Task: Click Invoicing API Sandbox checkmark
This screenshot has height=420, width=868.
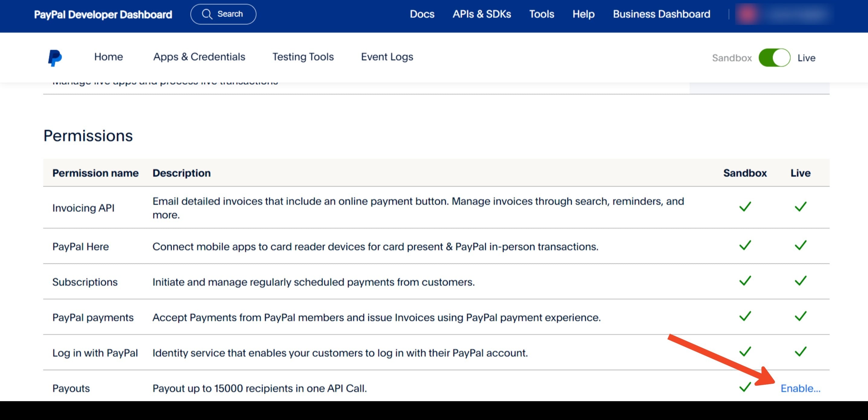Action: click(x=745, y=207)
